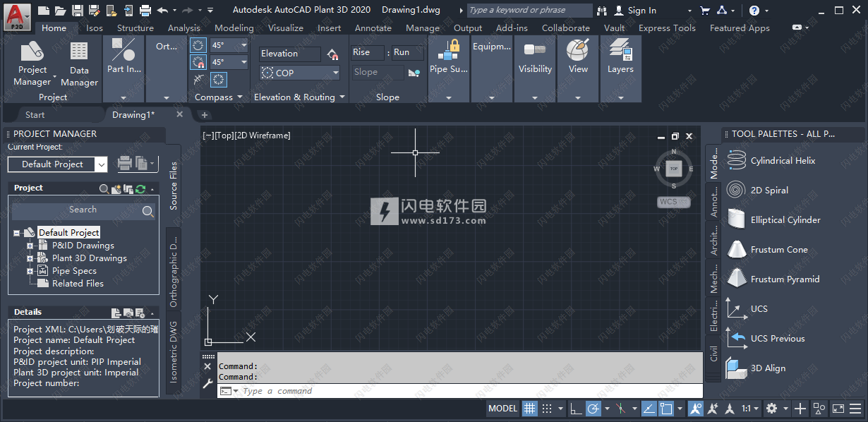
Task: Click the Open file folder icon
Action: 61,11
